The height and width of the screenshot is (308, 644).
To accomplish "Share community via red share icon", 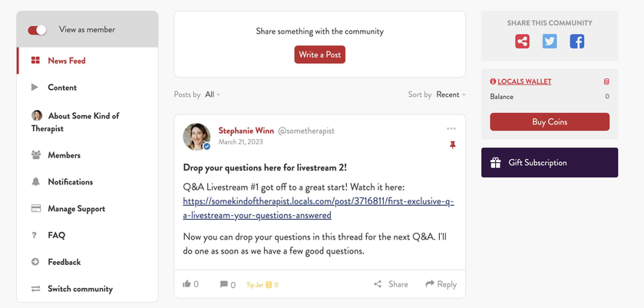I will point(523,41).
